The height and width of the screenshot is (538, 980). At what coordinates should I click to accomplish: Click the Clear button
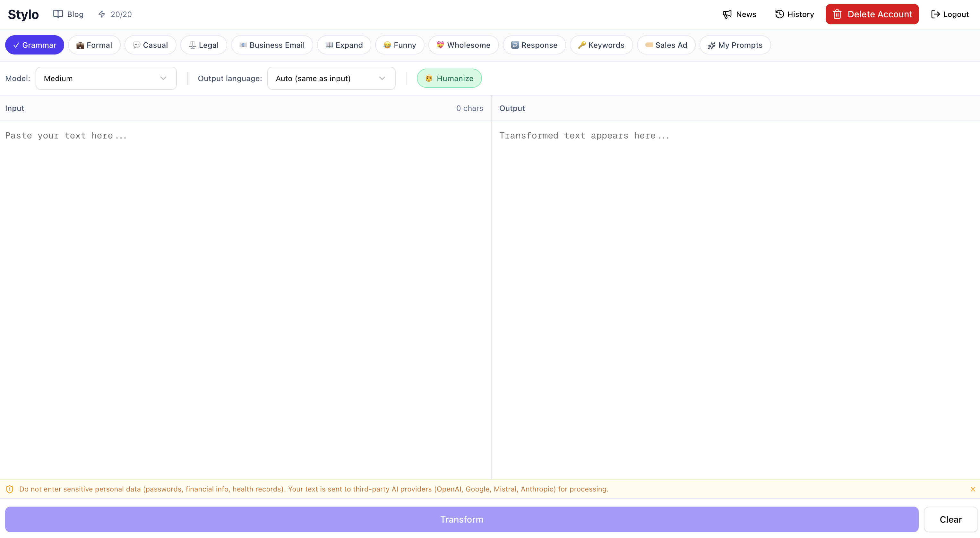tap(950, 519)
